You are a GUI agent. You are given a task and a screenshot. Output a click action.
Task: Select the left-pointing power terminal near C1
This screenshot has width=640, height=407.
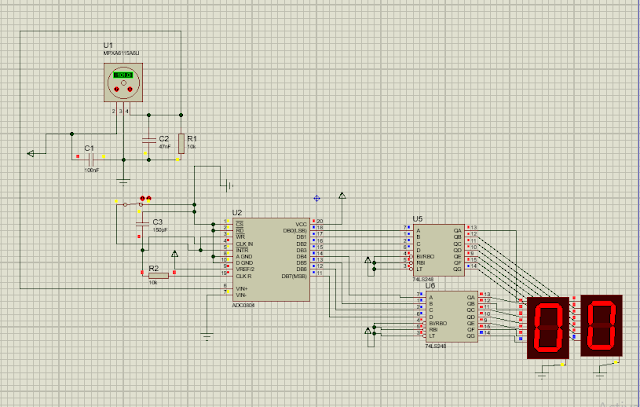tap(31, 153)
